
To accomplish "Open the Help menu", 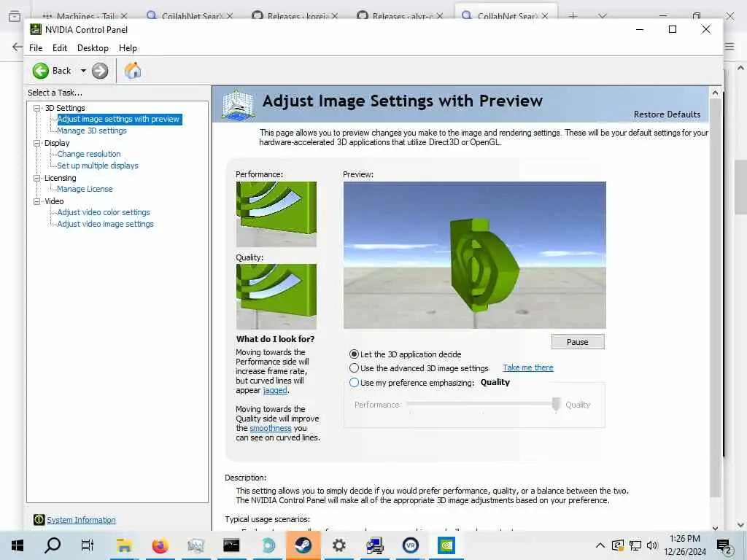I will click(x=128, y=48).
